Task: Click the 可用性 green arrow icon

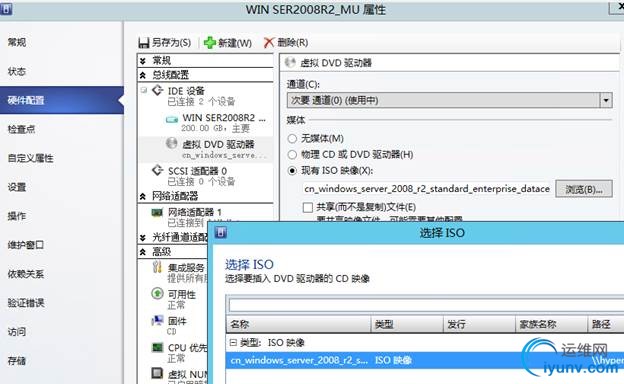Action: (158, 294)
